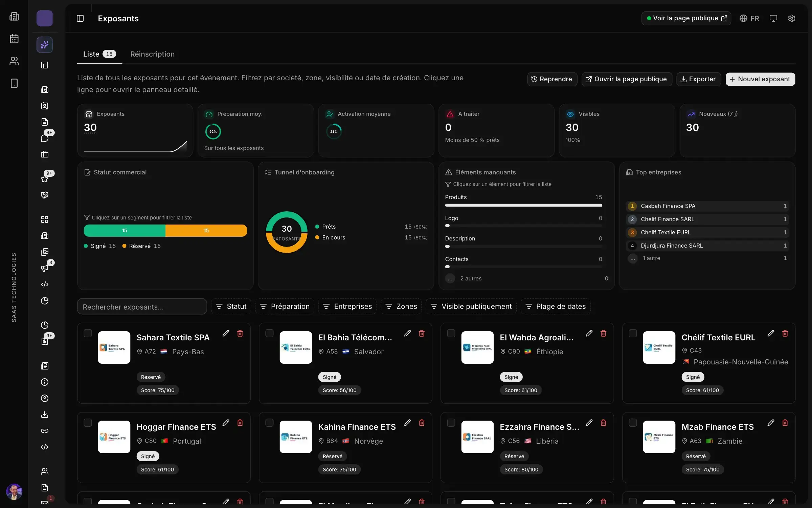Click the Exporter button
This screenshot has width=812, height=508.
(698, 79)
